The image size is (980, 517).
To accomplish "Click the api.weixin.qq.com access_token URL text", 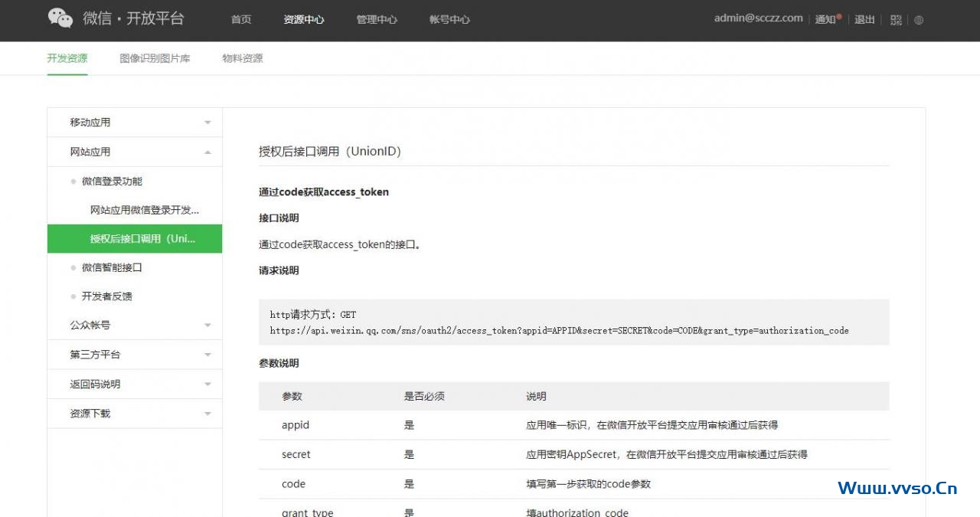I will coord(559,331).
